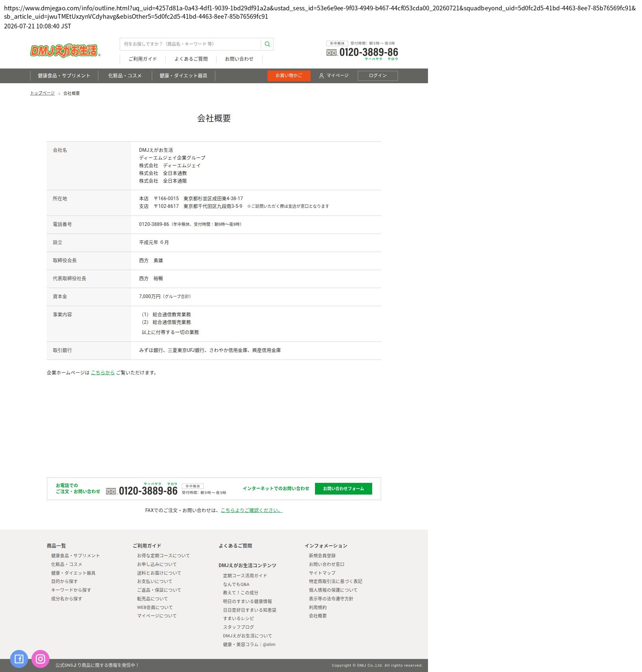Open よくあるご質問 in the header
642x672 pixels.
pos(191,59)
